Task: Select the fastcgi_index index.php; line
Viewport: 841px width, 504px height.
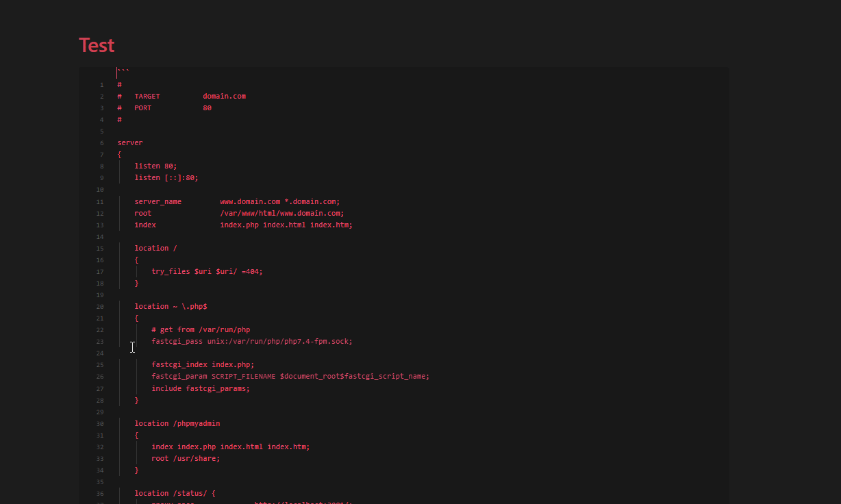Action: tap(203, 364)
